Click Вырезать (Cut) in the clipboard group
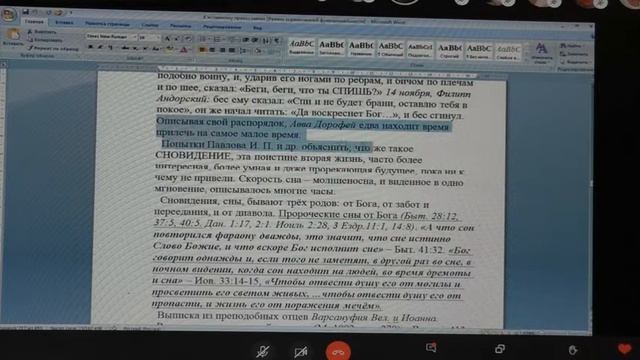This screenshot has height=360, width=640. pos(42,31)
